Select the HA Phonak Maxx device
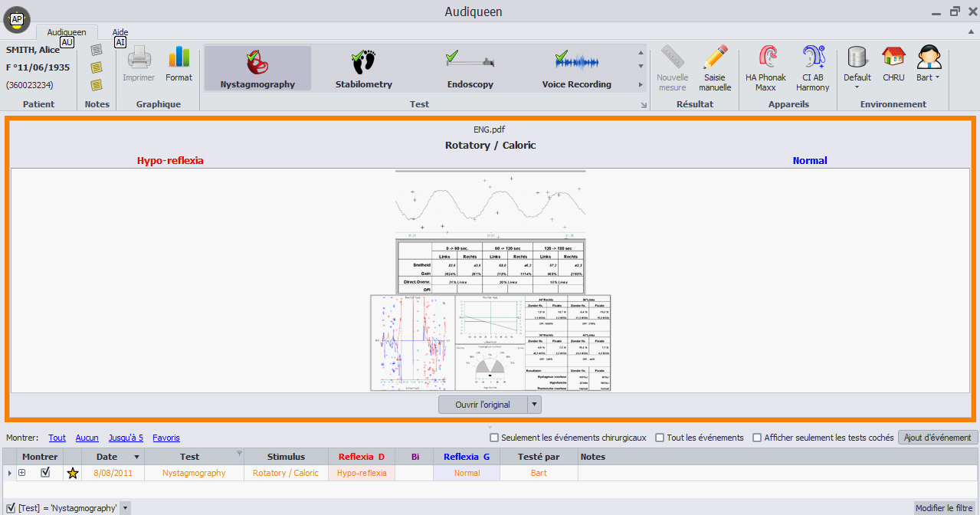980x515 pixels. coord(765,67)
